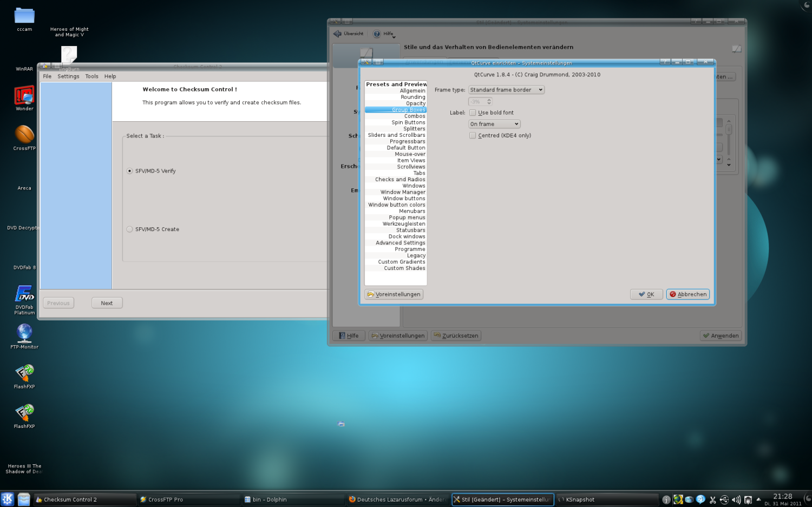The width and height of the screenshot is (812, 507).
Task: Open the volume control in system tray
Action: [x=736, y=500]
